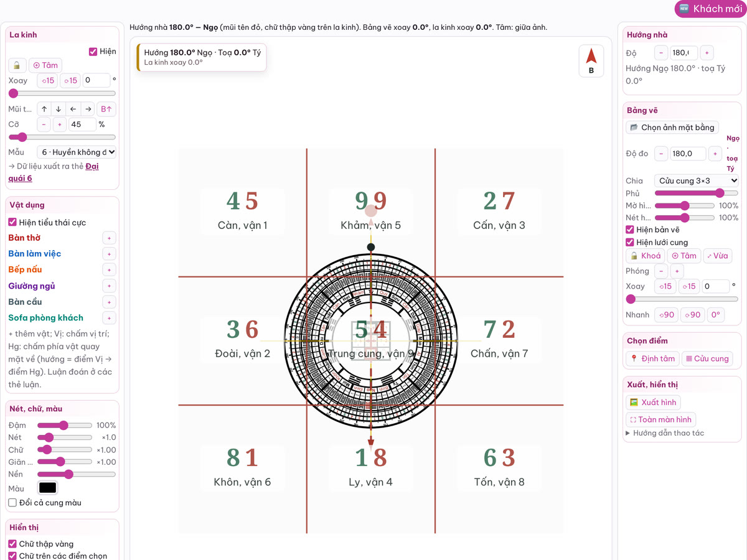747x560 pixels.
Task: Click the B↑ north arrow button
Action: pyautogui.click(x=106, y=110)
